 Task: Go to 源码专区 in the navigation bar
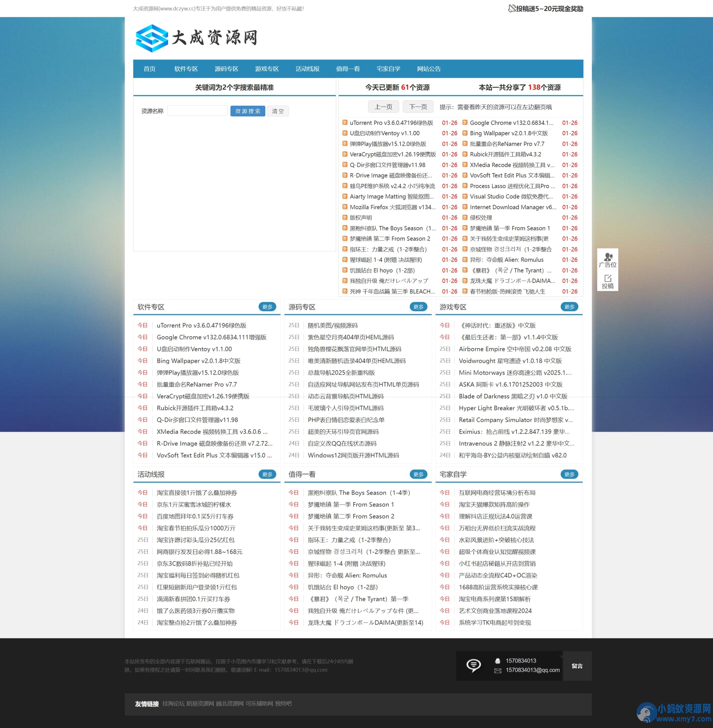coord(226,69)
